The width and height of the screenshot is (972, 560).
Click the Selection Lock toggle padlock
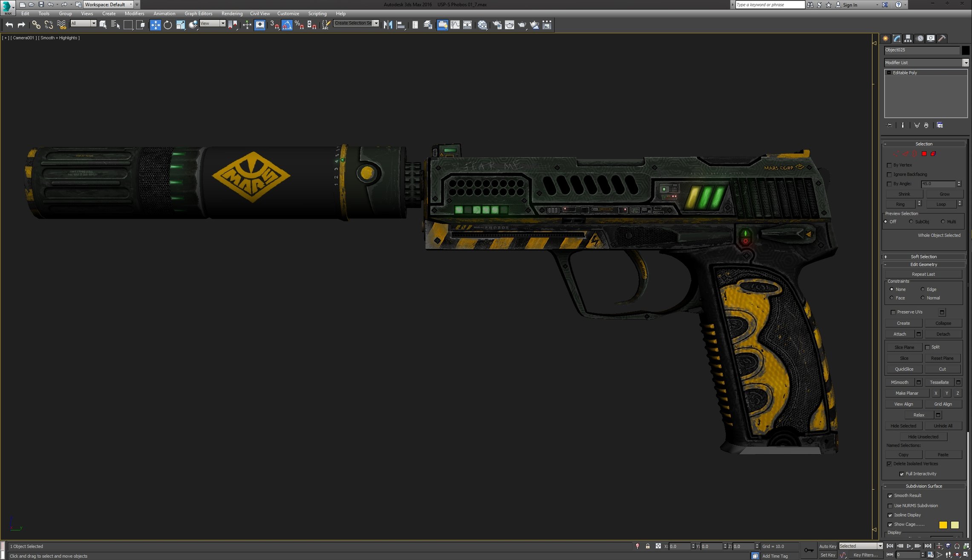point(648,546)
